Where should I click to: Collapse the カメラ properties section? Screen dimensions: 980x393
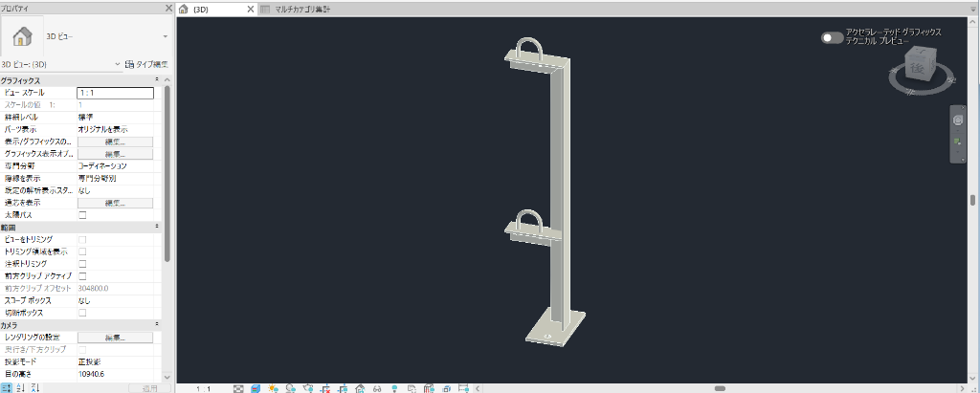(157, 325)
